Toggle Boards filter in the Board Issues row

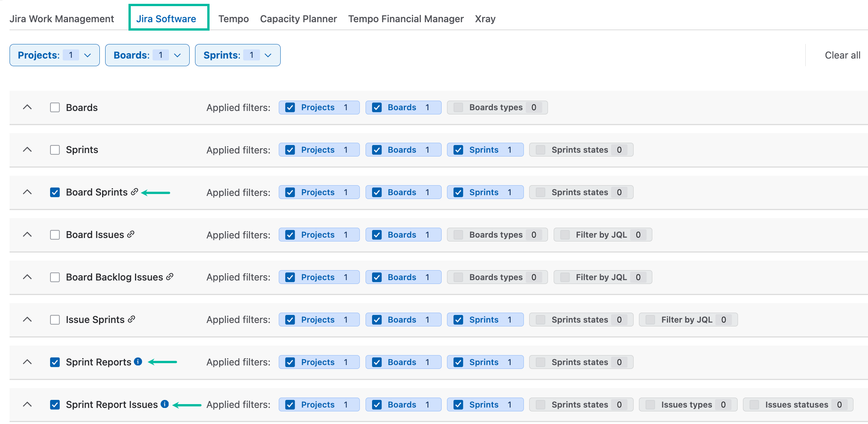click(403, 235)
